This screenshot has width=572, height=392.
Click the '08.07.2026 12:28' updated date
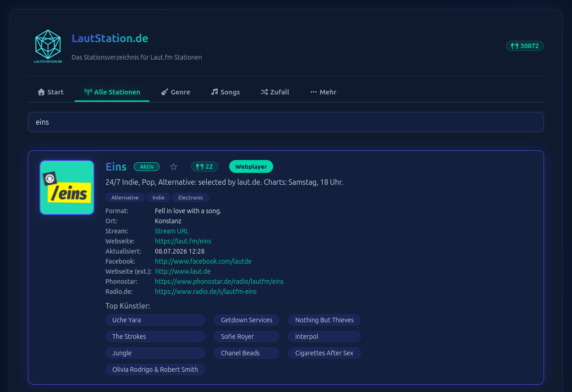pos(180,251)
